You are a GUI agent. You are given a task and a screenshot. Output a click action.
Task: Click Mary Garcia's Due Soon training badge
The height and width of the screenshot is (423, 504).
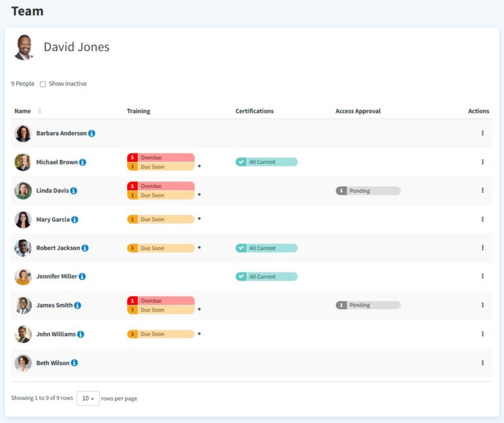coord(161,220)
